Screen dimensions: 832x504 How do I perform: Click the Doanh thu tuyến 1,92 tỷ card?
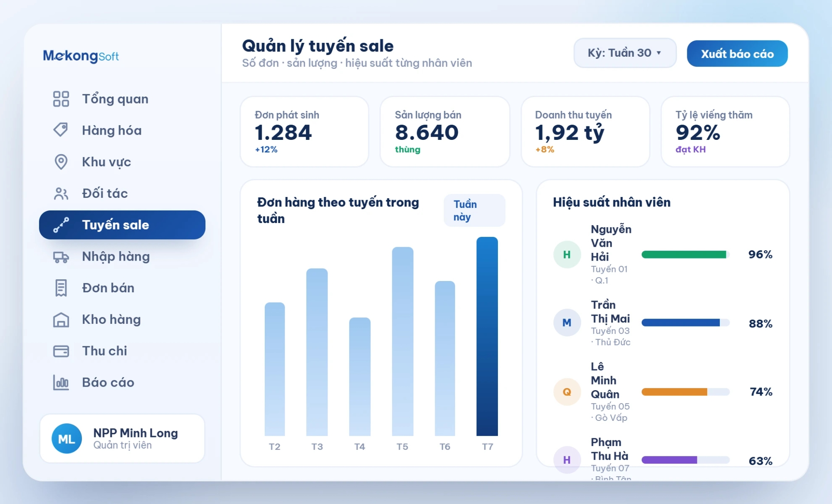tap(585, 132)
